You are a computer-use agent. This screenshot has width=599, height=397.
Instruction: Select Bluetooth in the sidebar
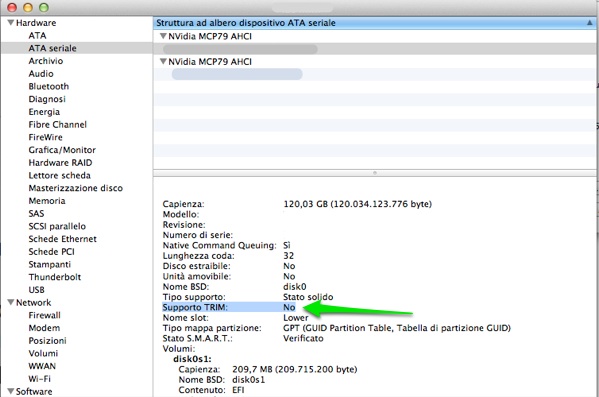[49, 86]
